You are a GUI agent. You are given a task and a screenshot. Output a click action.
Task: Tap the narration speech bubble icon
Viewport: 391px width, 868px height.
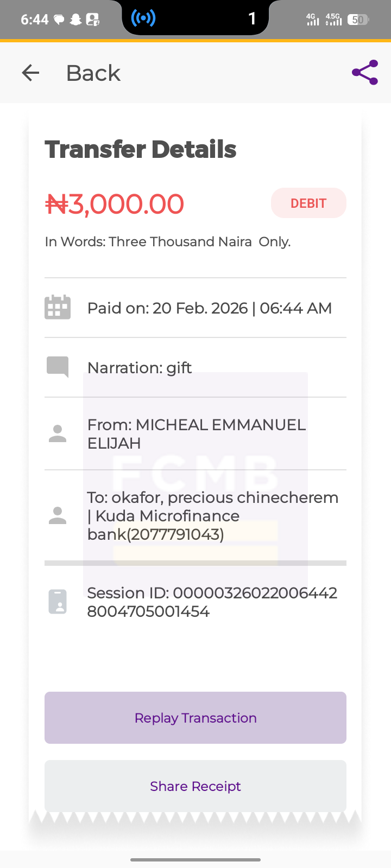58,367
